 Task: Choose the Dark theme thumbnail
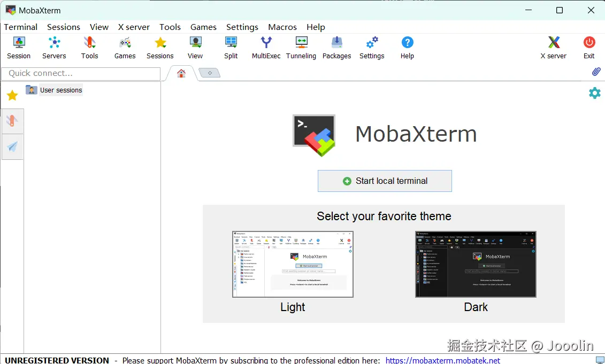point(476,264)
